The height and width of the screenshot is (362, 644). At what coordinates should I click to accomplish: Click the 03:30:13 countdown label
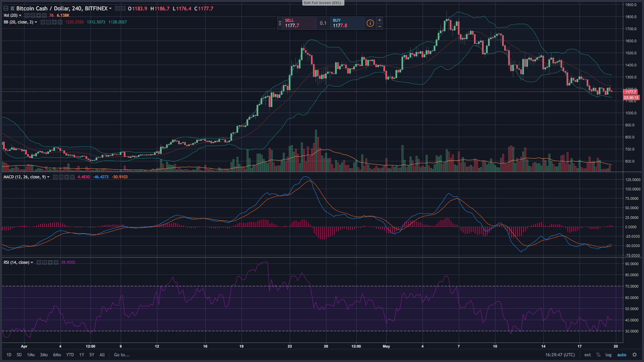tap(631, 98)
